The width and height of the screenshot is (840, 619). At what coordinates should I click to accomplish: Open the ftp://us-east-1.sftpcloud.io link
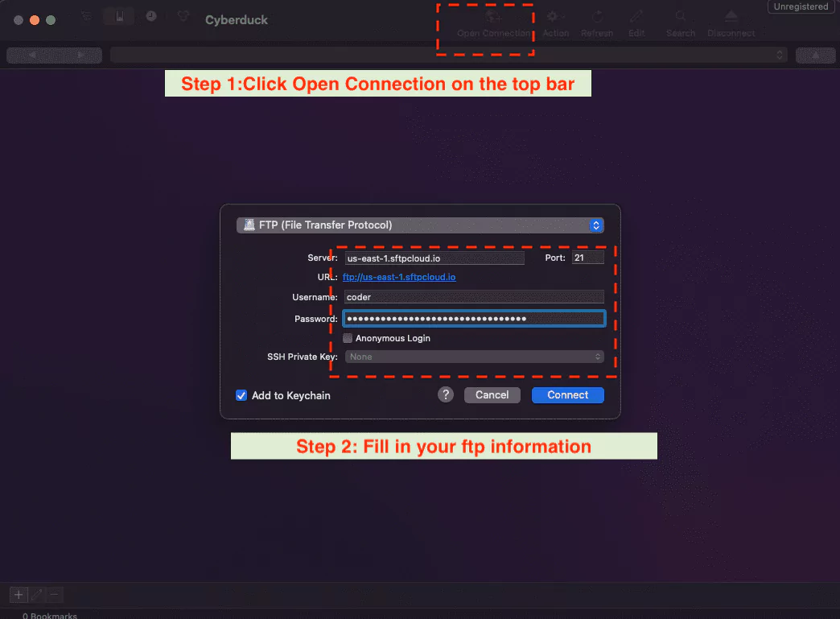click(x=399, y=277)
